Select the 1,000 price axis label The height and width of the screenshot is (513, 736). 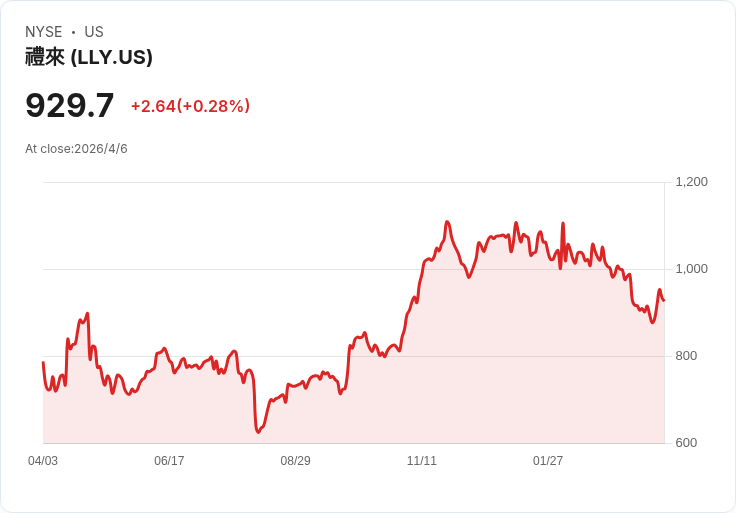click(691, 269)
